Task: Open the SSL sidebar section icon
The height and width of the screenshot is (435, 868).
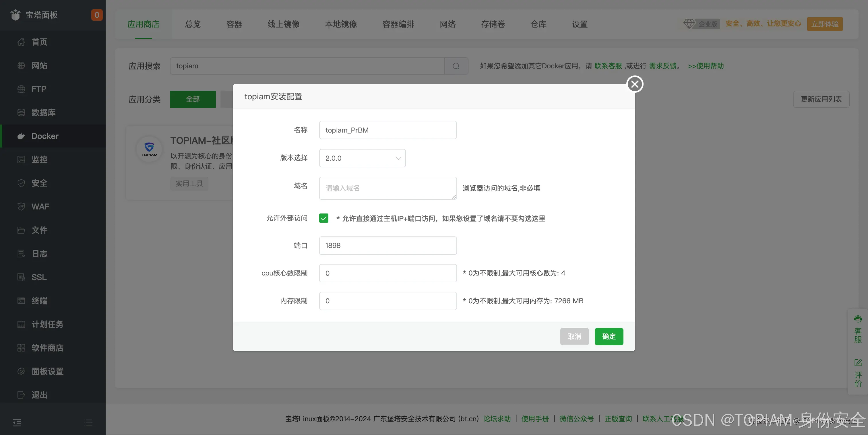Action: tap(21, 277)
